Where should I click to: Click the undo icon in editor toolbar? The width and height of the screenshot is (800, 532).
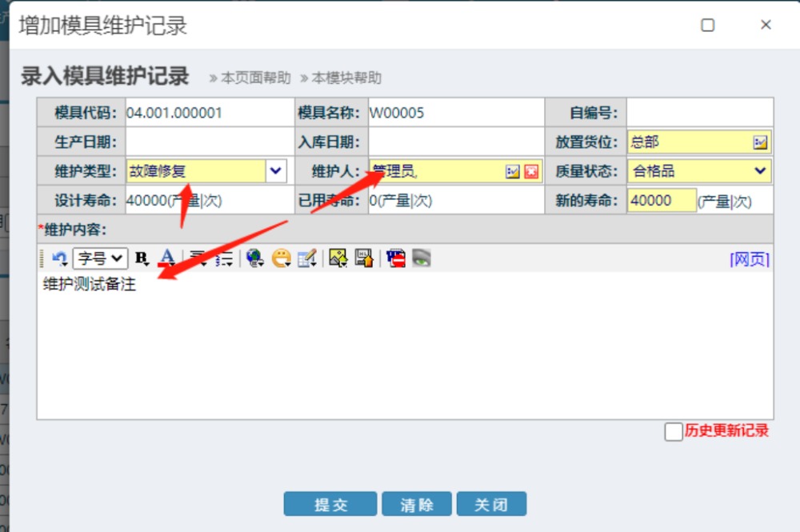coord(59,258)
